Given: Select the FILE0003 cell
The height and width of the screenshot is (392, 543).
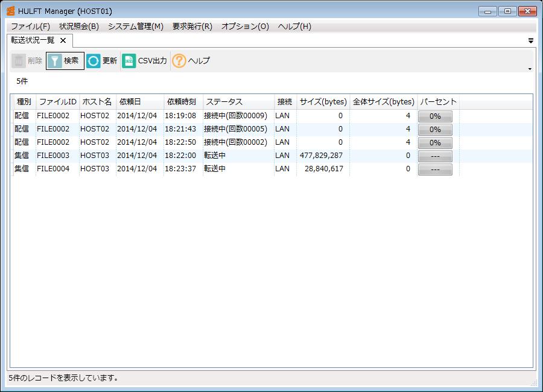Looking at the screenshot, I should [53, 156].
